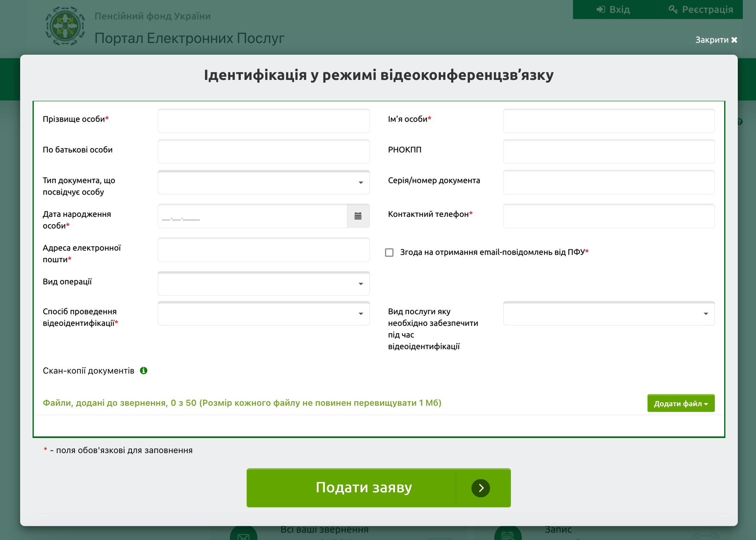Open the birth date calendar picker icon
This screenshot has height=540, width=756.
click(358, 216)
